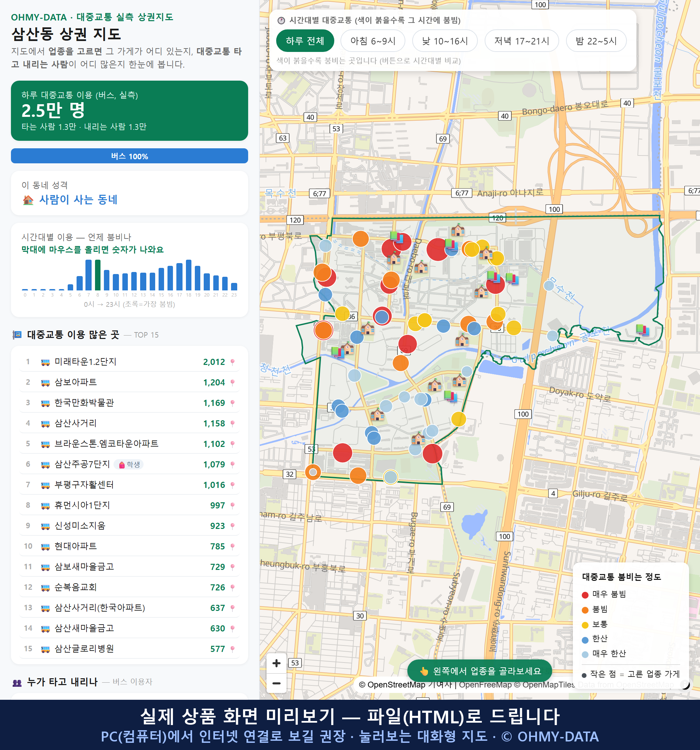The image size is (700, 750).
Task: Click the pin icon for 휴먼시아1단지
Action: 232,506
